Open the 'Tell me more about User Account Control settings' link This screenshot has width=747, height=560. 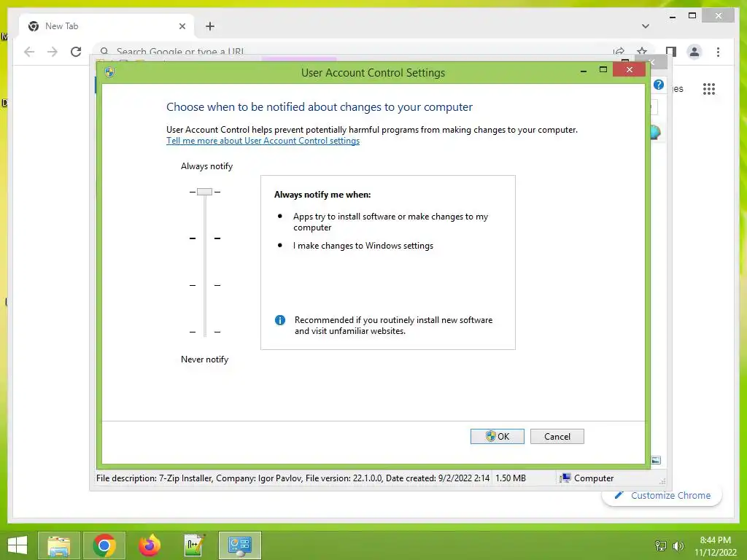[263, 141]
